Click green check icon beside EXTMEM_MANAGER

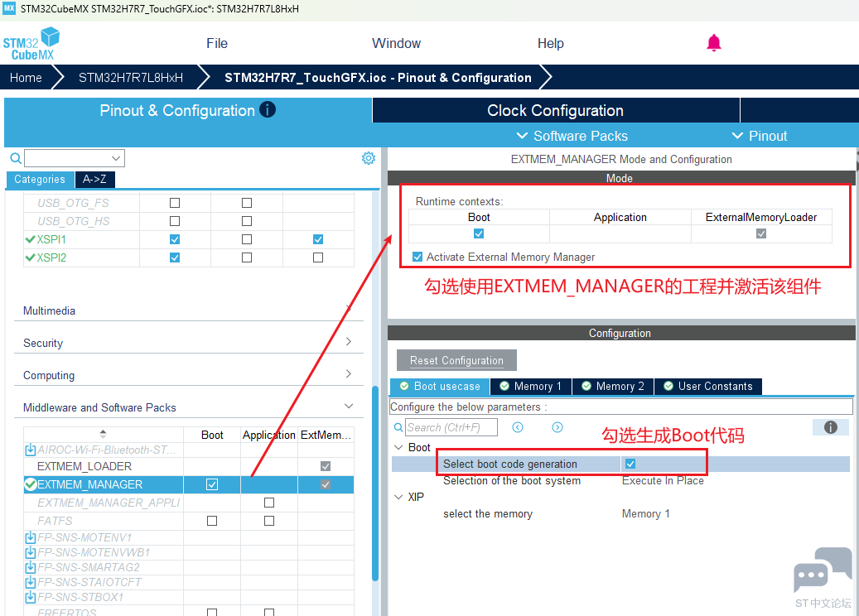tap(31, 484)
